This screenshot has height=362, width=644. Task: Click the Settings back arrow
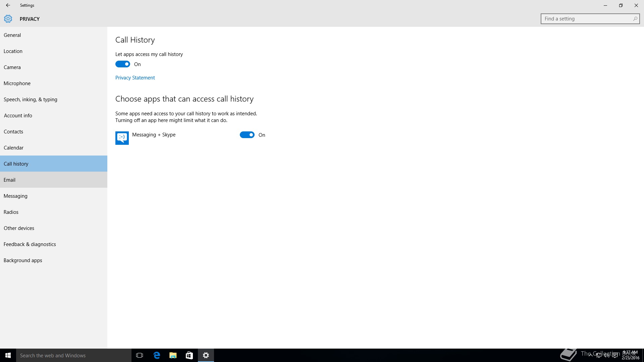8,5
